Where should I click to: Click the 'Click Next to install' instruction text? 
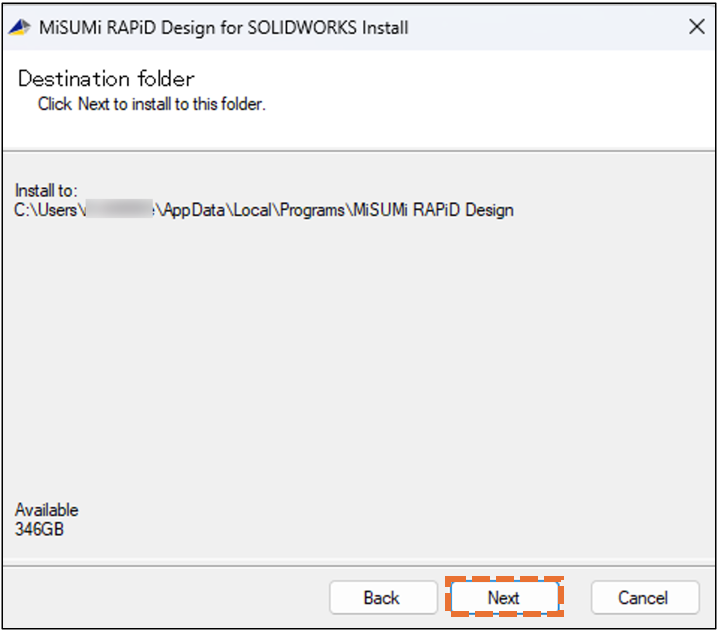pyautogui.click(x=151, y=104)
